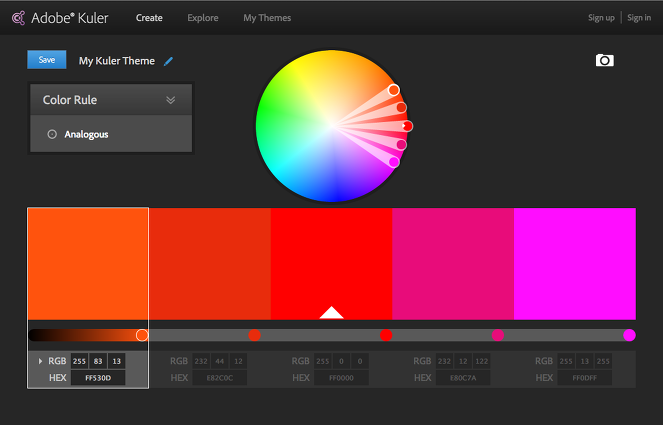Select the Analogous color rule radio option
The width and height of the screenshot is (663, 425).
point(52,134)
